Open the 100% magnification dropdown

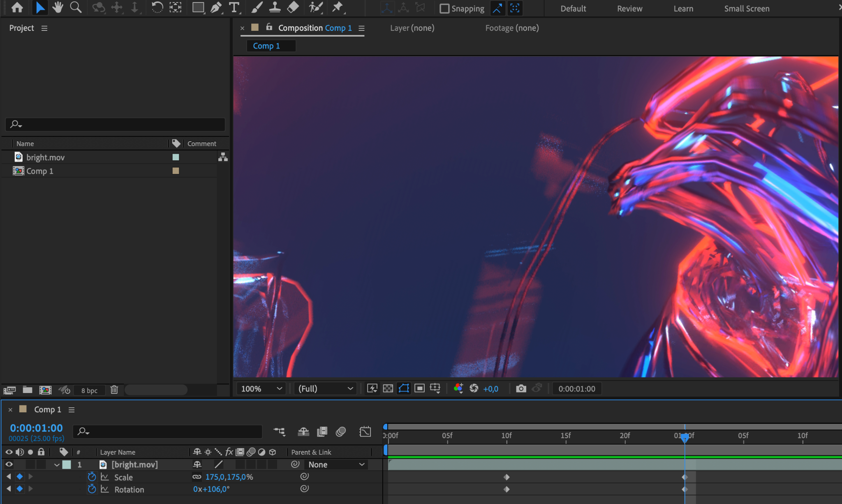261,388
